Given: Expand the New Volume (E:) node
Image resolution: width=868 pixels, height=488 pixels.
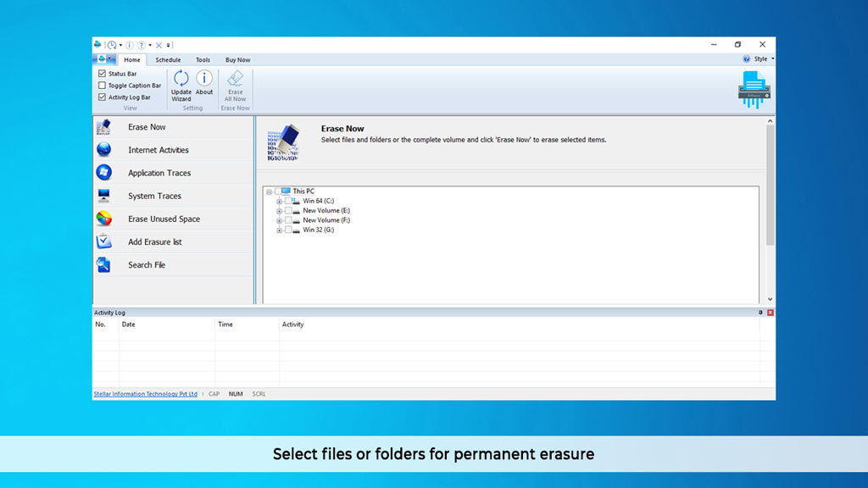Looking at the screenshot, I should tap(279, 211).
